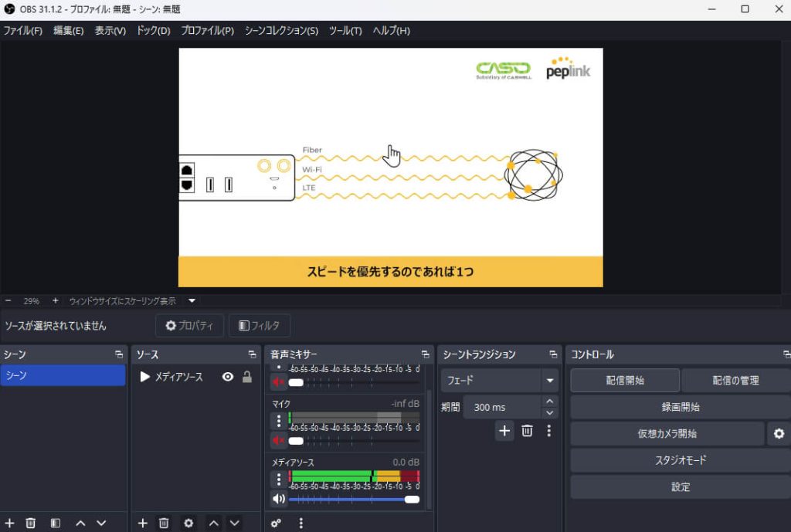The height and width of the screenshot is (532, 791).
Task: Open scene filters icon in シーン panel
Action: [56, 523]
